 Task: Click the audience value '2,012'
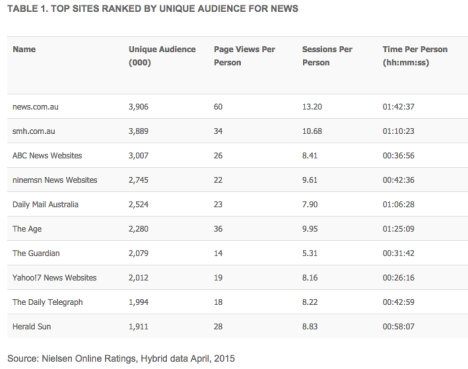tap(138, 278)
